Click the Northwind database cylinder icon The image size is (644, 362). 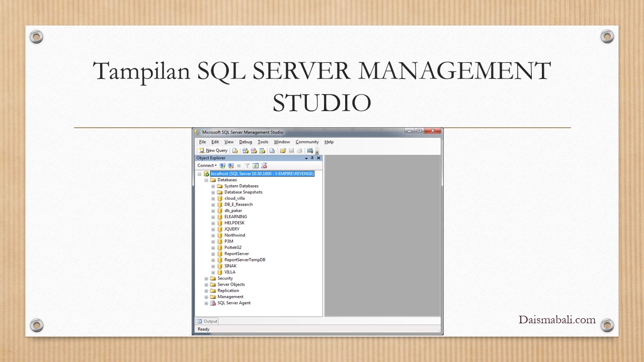click(x=220, y=235)
